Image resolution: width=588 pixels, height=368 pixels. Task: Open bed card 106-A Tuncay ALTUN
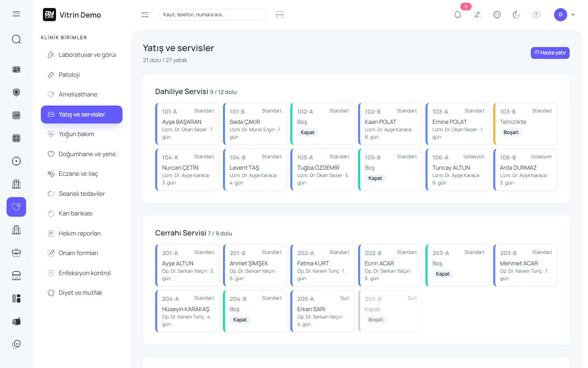click(x=458, y=170)
